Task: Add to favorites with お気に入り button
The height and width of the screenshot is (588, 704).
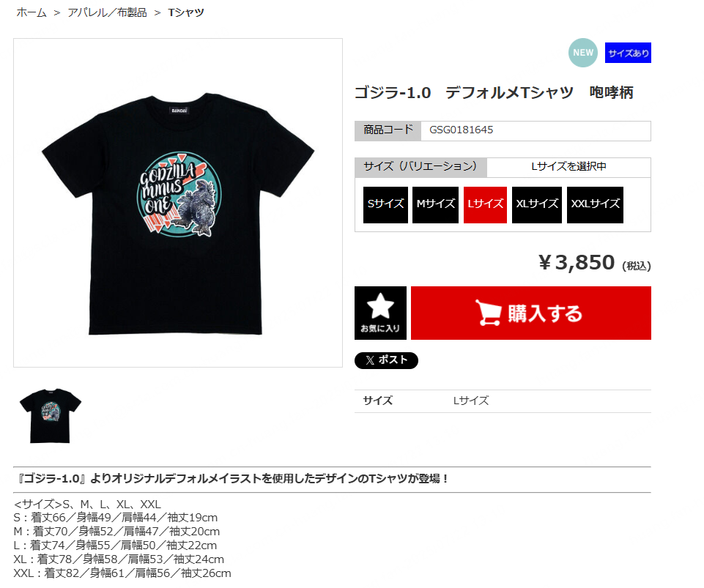Action: pyautogui.click(x=380, y=313)
